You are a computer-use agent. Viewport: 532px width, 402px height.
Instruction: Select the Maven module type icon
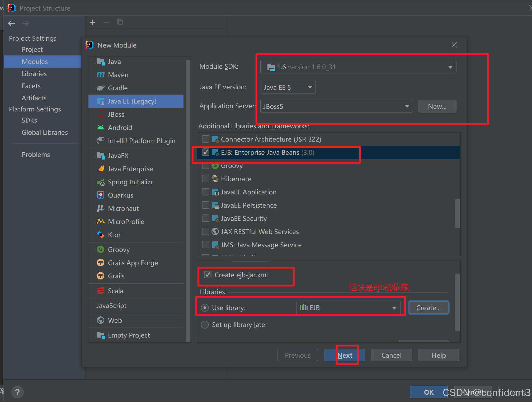tap(100, 75)
